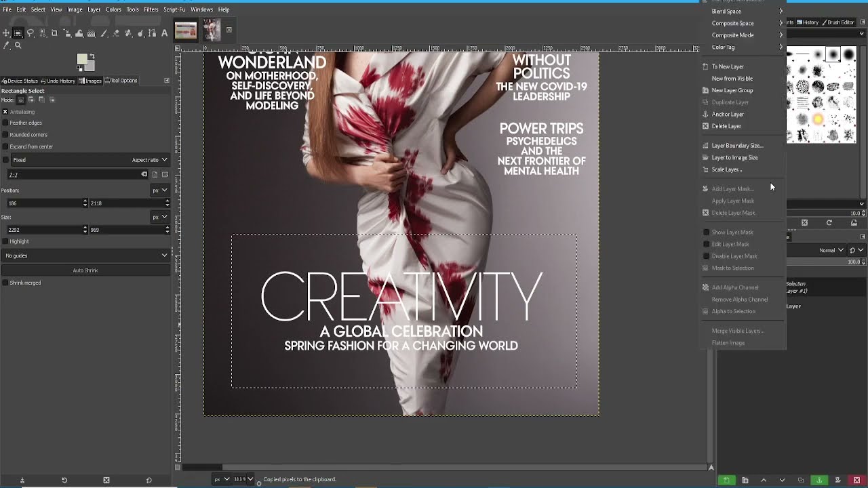Toggle the Fixed aspect checkbox
Viewport: 868px width, 488px height.
tap(5, 160)
